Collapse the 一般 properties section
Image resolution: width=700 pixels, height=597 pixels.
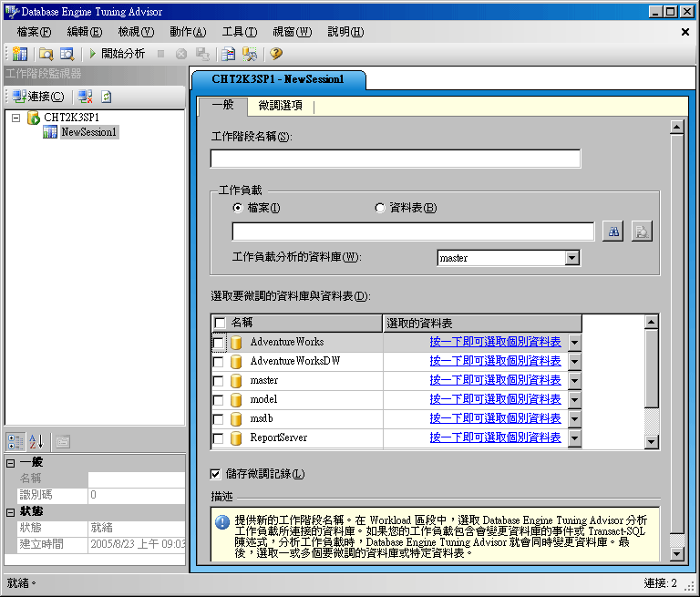pyautogui.click(x=11, y=463)
